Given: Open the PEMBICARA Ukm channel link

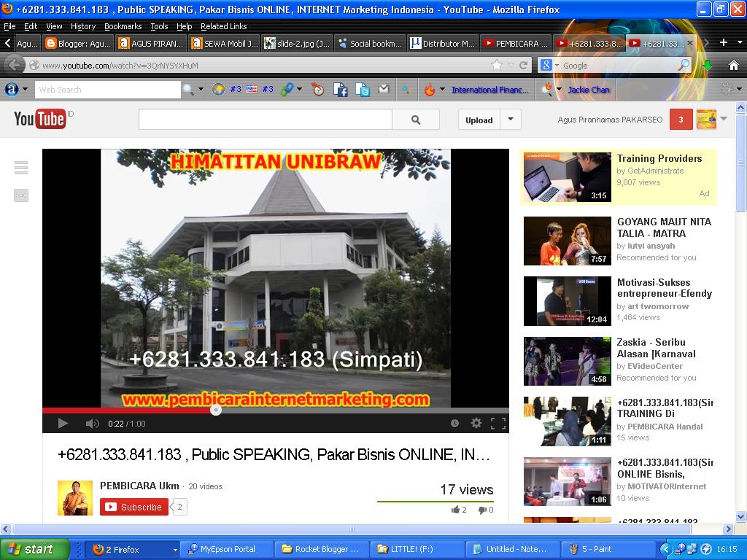Looking at the screenshot, I should [139, 486].
